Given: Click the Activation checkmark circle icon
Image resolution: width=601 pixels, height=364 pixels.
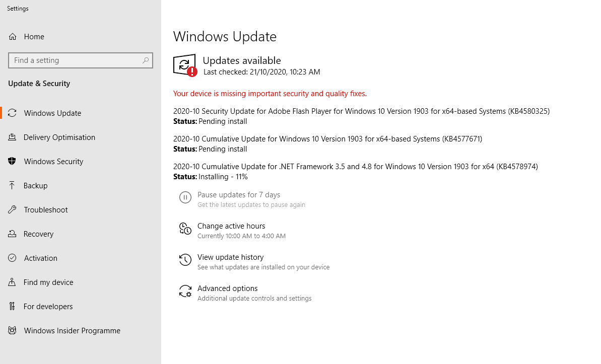Looking at the screenshot, I should click(12, 258).
